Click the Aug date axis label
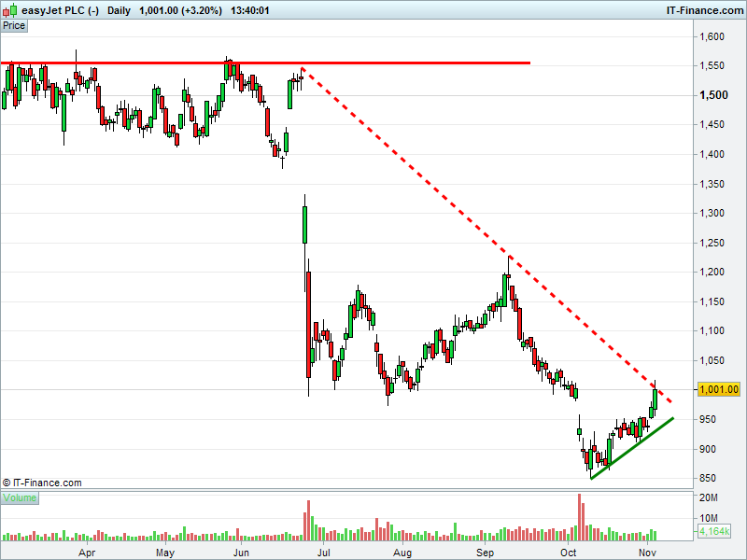Image resolution: width=747 pixels, height=560 pixels. click(402, 553)
